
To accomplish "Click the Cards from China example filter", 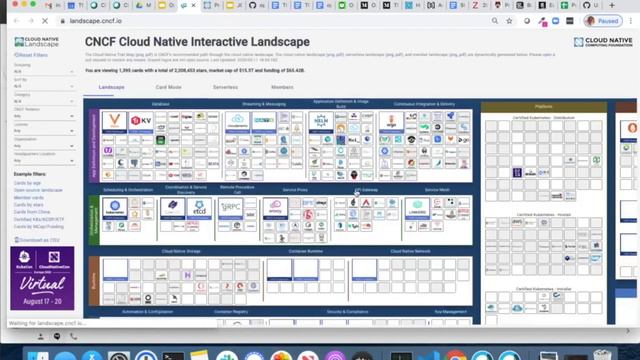I will click(x=32, y=212).
